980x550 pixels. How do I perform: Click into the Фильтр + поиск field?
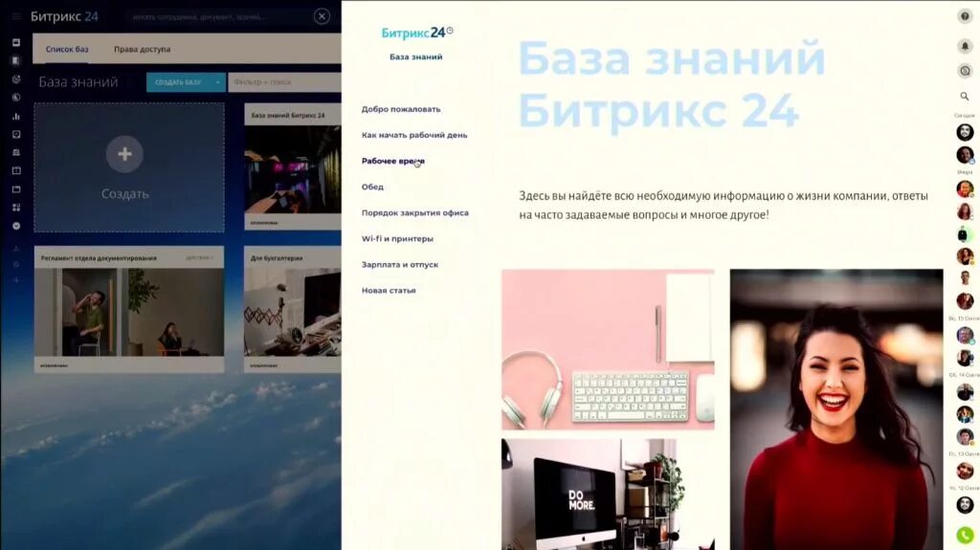point(284,82)
